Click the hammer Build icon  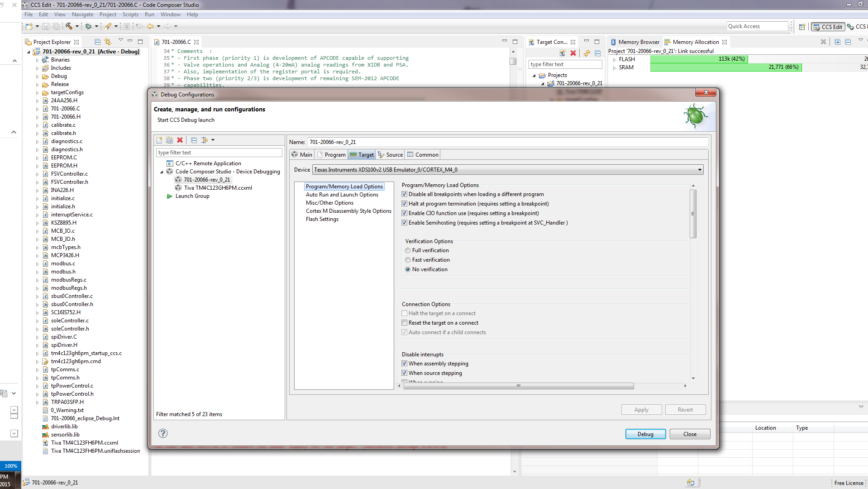pos(69,26)
